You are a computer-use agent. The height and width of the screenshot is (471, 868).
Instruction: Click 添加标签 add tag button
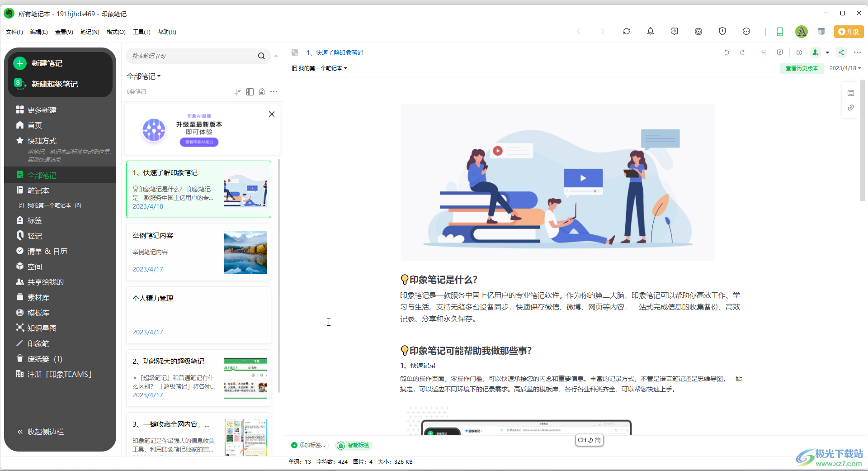[308, 445]
